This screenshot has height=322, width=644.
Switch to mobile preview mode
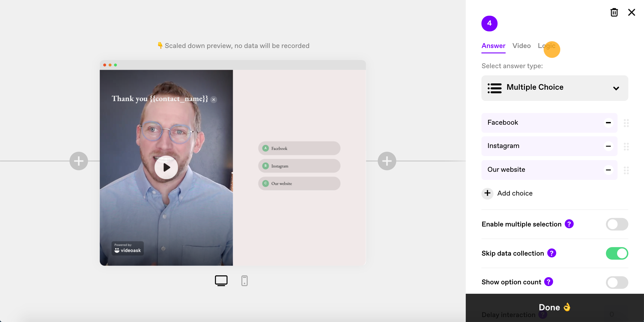[244, 281]
